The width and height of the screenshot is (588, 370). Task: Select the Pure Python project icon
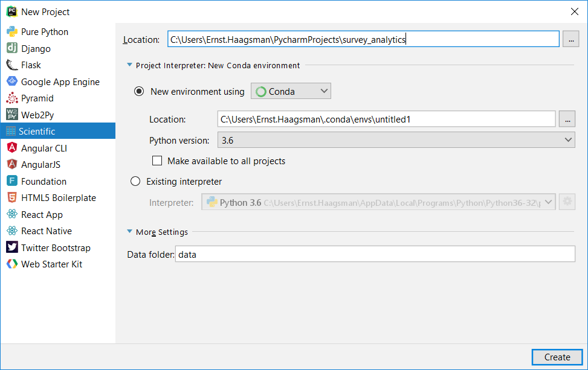(12, 32)
